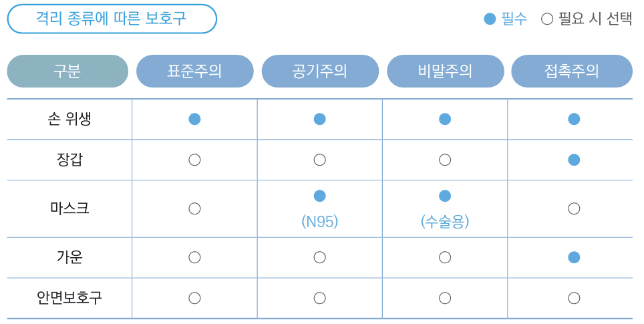Click the empty 필요 시 선택 legend circle
Screen dimensions: 644x324
(x=546, y=19)
